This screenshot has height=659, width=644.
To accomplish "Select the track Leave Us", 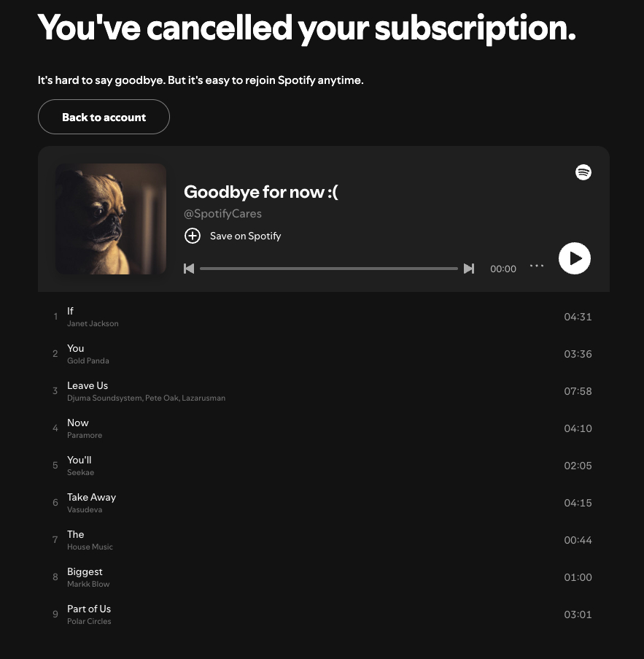I will 322,391.
